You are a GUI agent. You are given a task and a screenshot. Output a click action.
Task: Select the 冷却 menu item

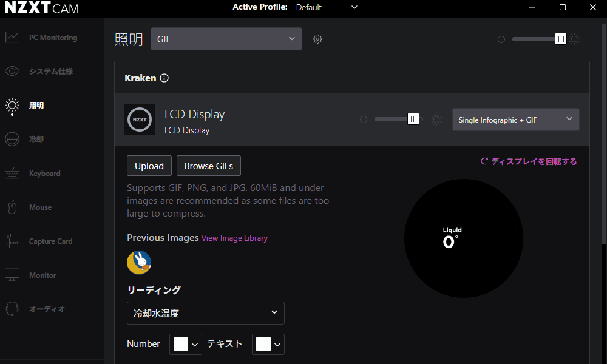(x=36, y=140)
